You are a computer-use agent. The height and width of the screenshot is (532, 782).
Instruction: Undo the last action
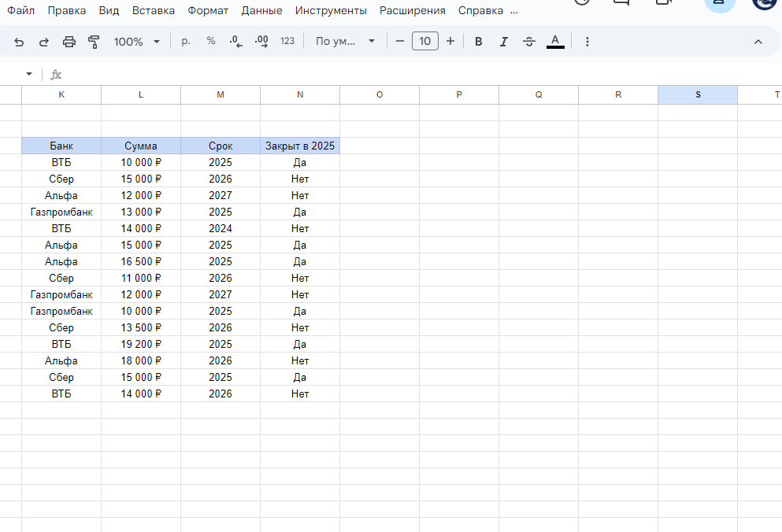click(19, 42)
